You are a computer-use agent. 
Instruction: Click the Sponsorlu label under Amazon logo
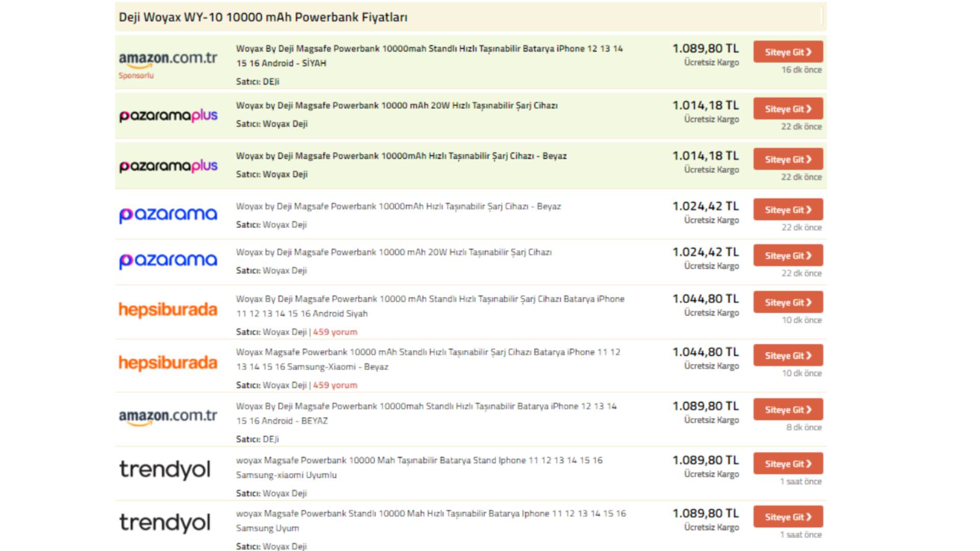click(136, 76)
